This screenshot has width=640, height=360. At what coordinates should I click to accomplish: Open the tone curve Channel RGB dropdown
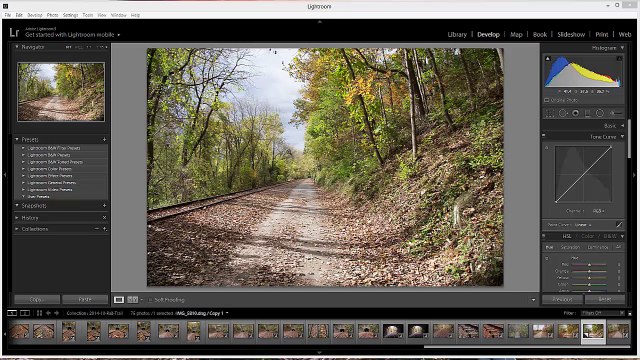point(599,211)
